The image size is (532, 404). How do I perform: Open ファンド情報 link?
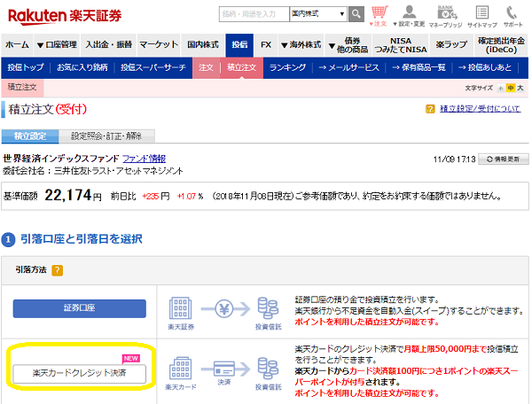coord(144,159)
